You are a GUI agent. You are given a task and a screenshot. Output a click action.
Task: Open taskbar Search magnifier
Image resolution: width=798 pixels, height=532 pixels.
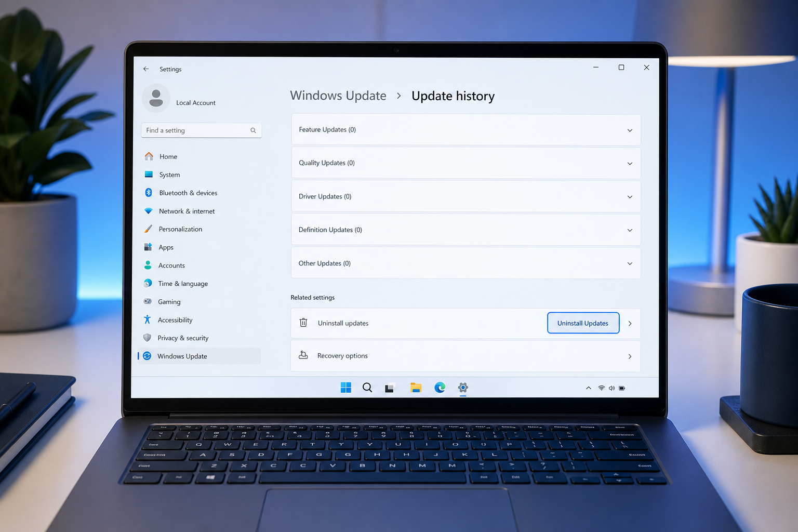pos(367,388)
